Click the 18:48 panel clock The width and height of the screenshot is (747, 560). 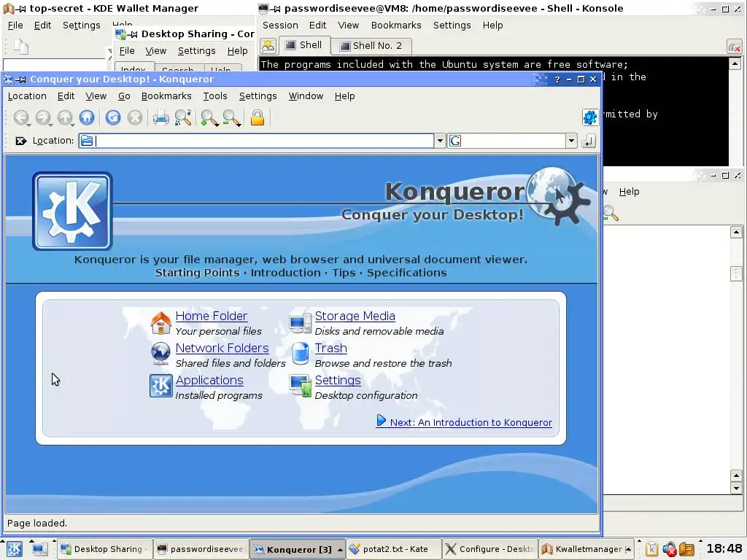click(724, 549)
